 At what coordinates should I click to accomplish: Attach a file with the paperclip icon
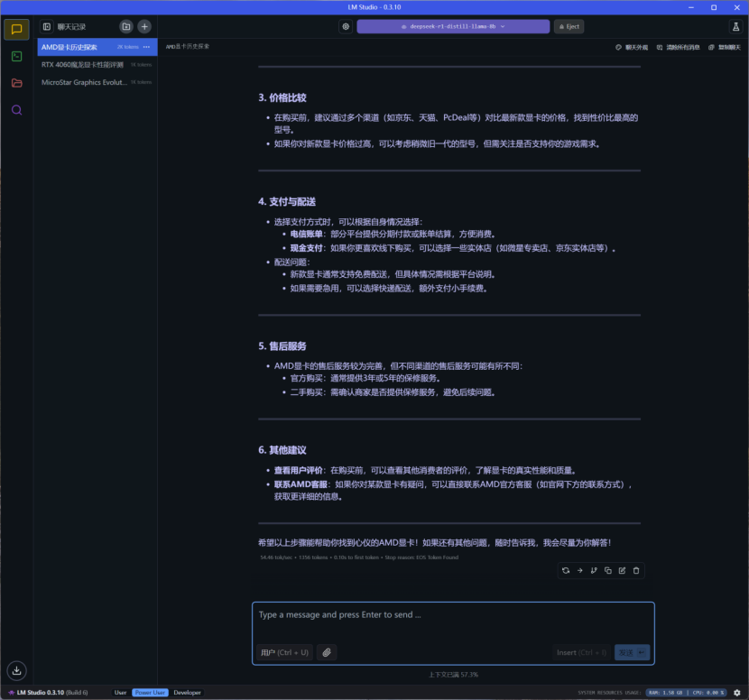tap(327, 652)
